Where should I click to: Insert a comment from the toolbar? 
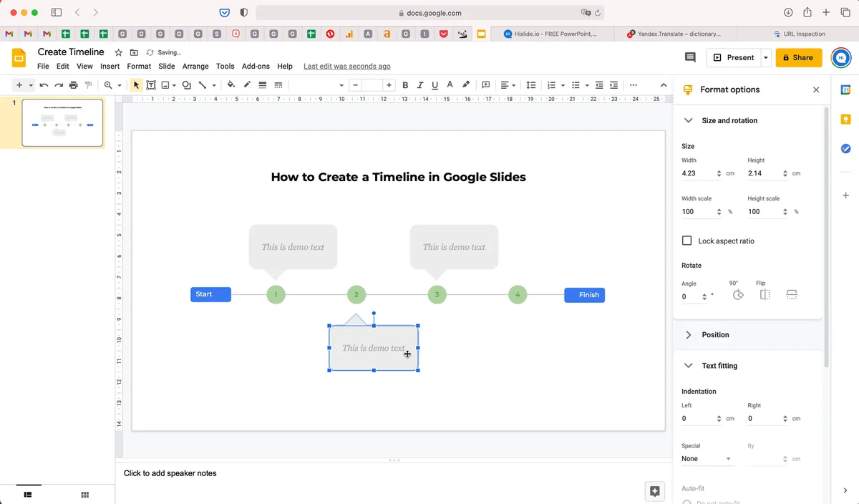[x=486, y=85]
